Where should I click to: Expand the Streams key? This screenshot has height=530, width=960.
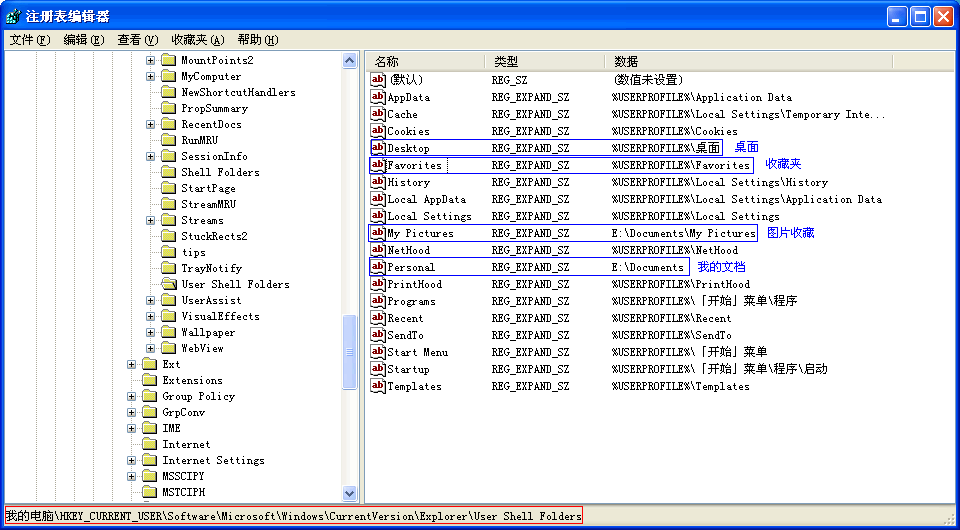151,220
